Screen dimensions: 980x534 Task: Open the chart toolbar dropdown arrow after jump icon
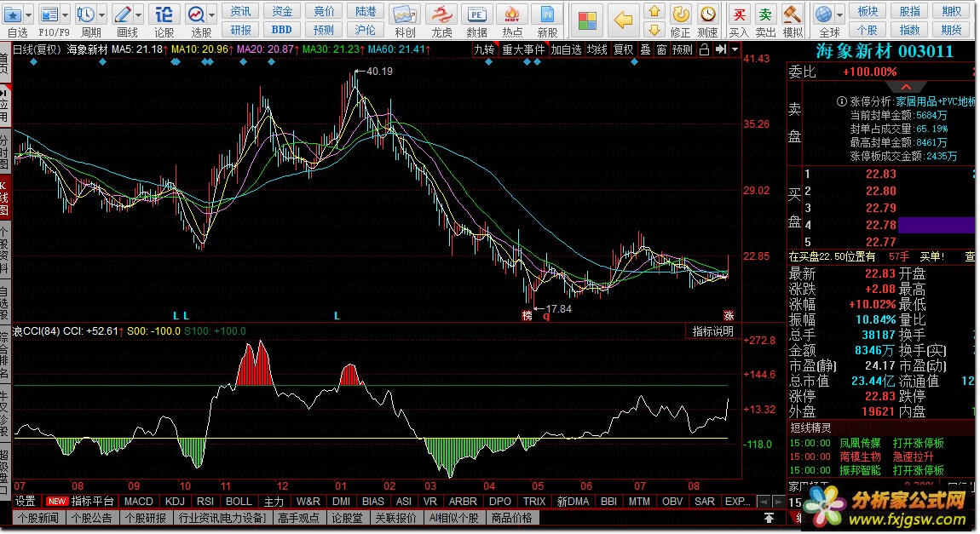point(735,49)
